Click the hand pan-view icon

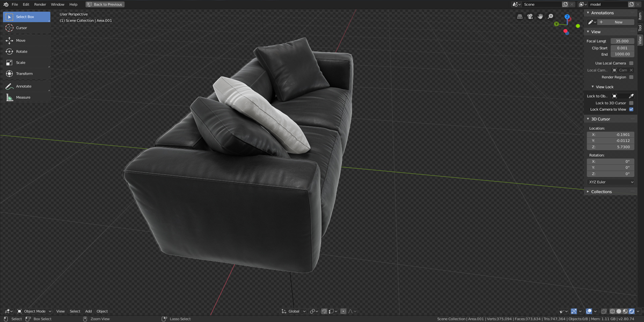tap(540, 17)
